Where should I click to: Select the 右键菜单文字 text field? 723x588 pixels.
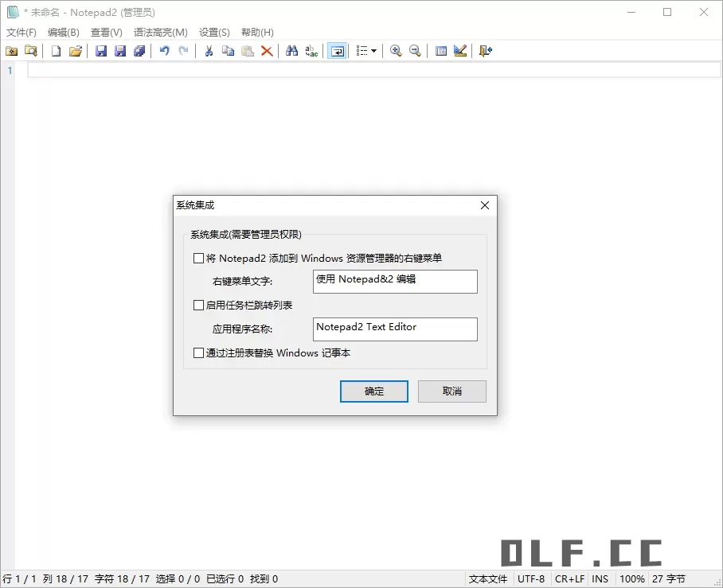tap(395, 282)
